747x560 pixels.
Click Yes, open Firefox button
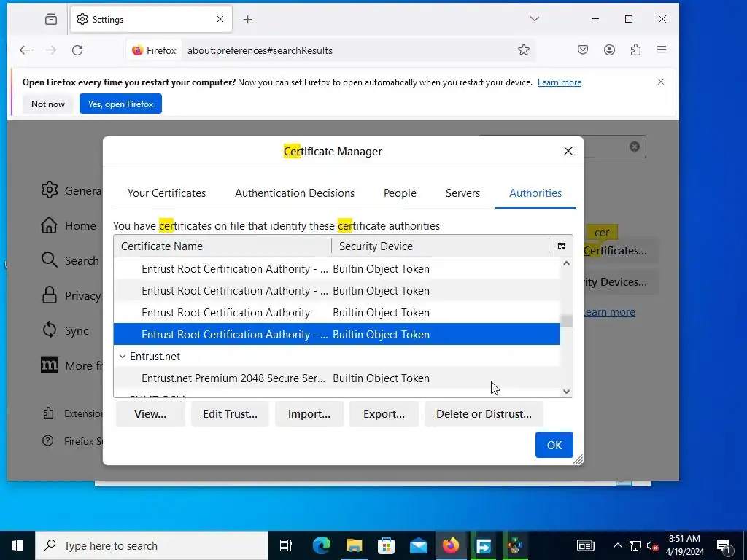(x=120, y=104)
